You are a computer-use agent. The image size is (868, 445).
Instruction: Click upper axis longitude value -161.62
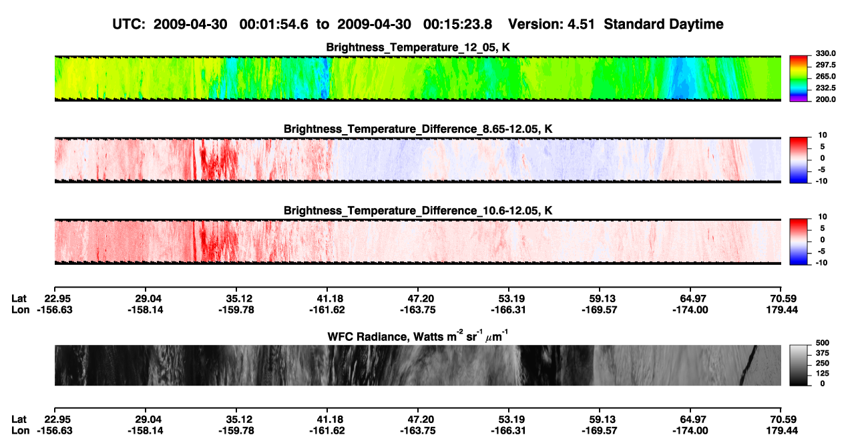327,310
